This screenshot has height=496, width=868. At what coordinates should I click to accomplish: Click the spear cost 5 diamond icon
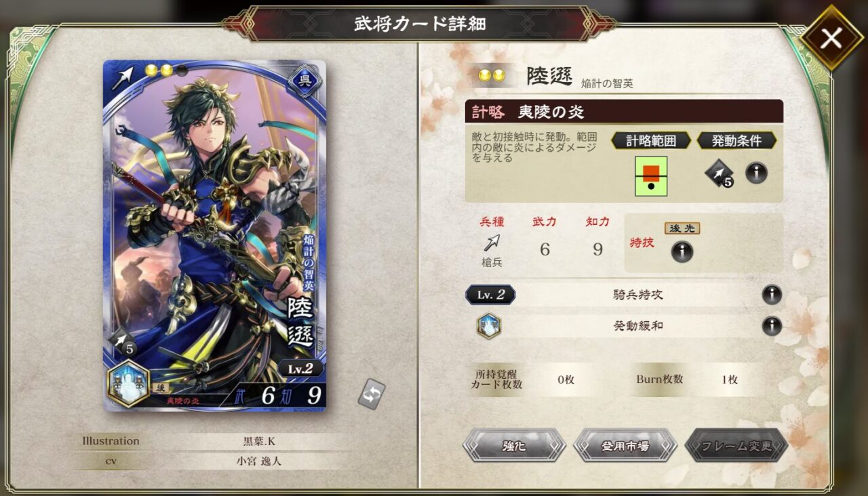point(719,174)
